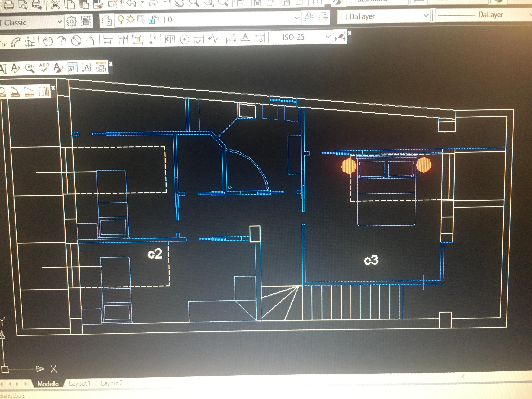Select the tolerance dimension tool

tap(170, 39)
